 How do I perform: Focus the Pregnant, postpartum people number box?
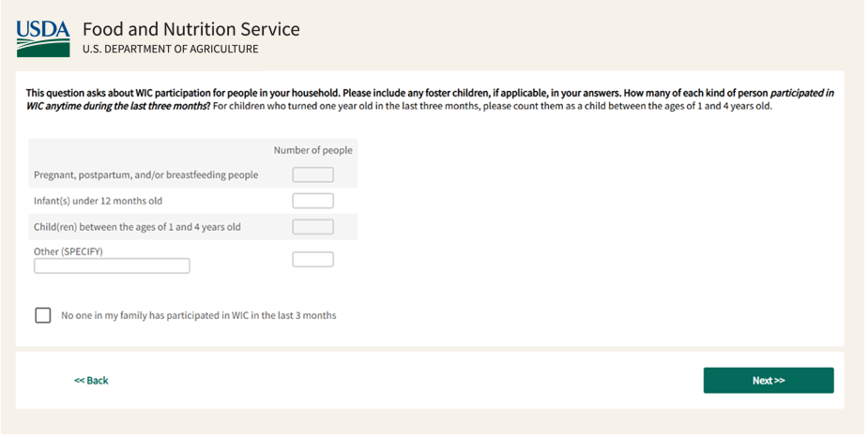pyautogui.click(x=312, y=174)
